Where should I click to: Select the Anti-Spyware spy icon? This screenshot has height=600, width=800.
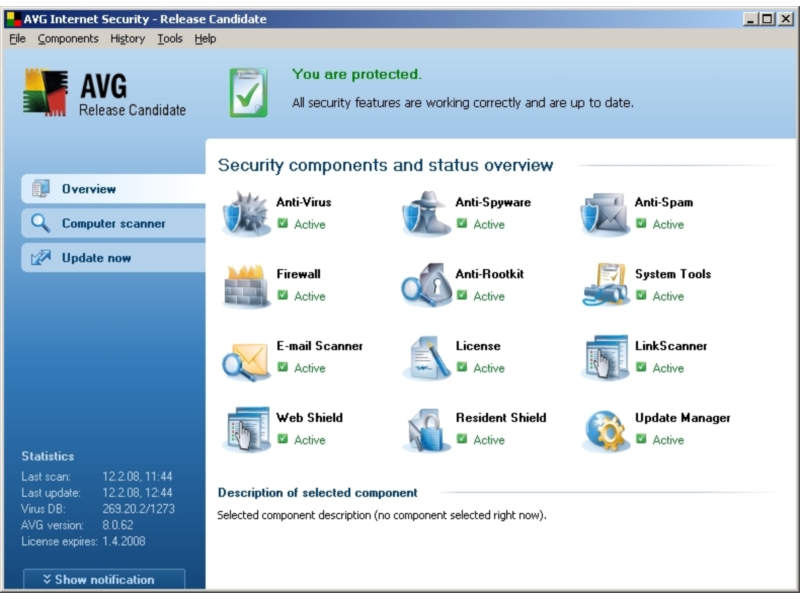426,213
